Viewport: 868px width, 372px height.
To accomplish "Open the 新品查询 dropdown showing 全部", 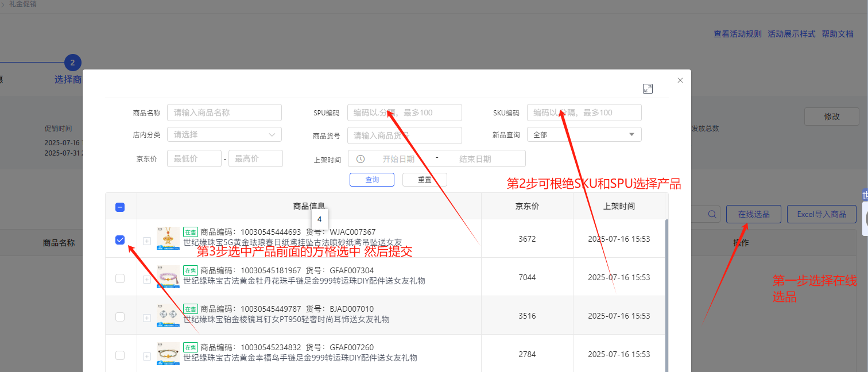I will (x=584, y=134).
